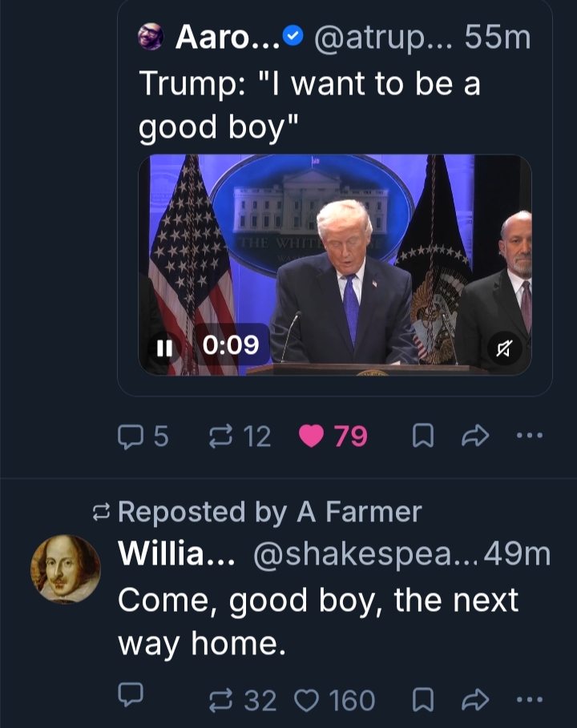This screenshot has height=728, width=577.
Task: Open the Shakespeare portrait avatar
Action: [66, 569]
